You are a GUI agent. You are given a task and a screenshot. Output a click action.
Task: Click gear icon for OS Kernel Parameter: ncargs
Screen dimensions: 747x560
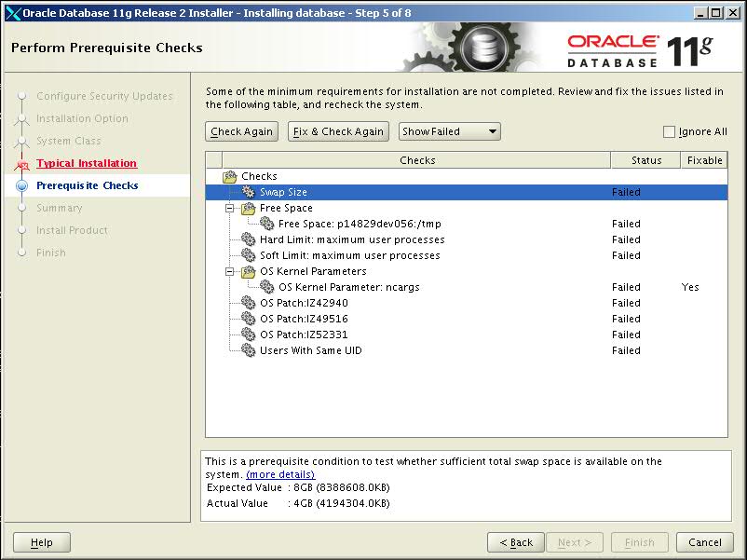[266, 287]
